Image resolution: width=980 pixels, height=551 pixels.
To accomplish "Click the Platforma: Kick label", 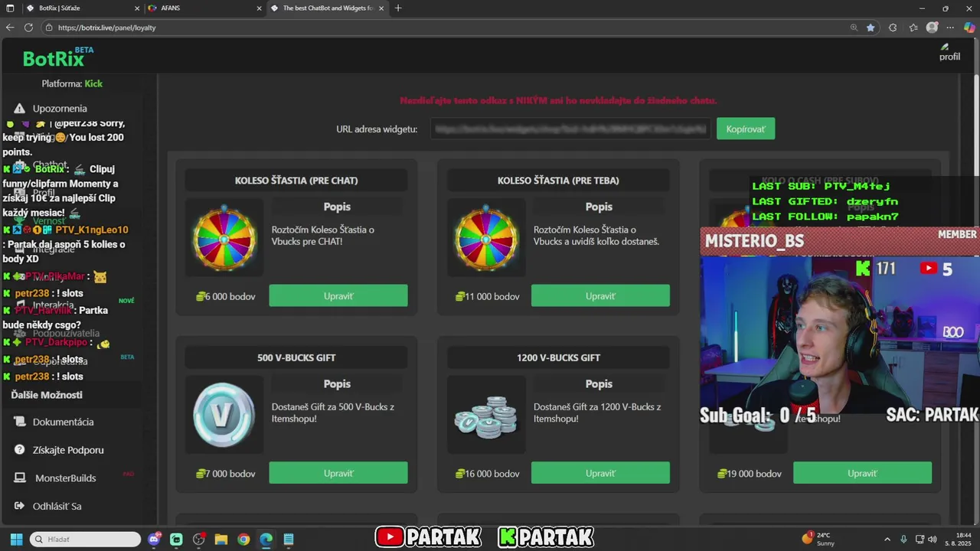I will [72, 83].
